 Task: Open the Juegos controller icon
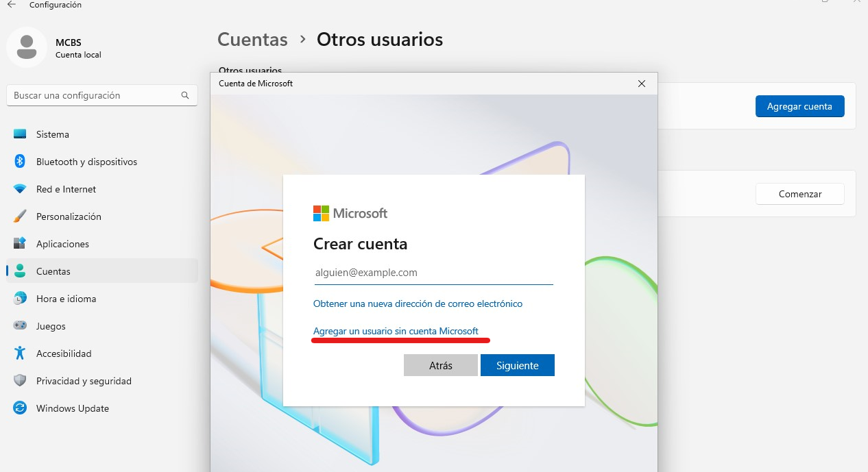click(20, 326)
